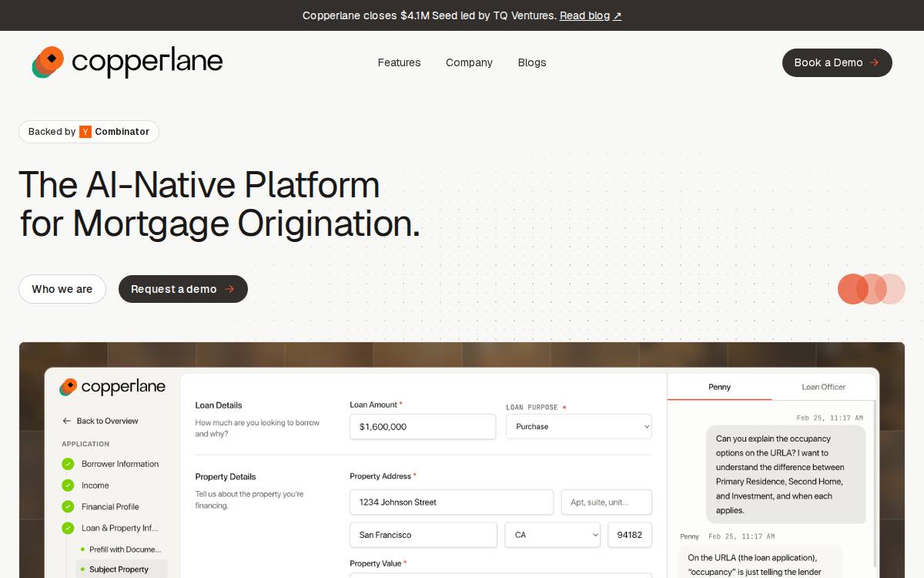Viewport: 924px width, 578px height.
Task: Click the San Francisco city field
Action: click(x=423, y=535)
